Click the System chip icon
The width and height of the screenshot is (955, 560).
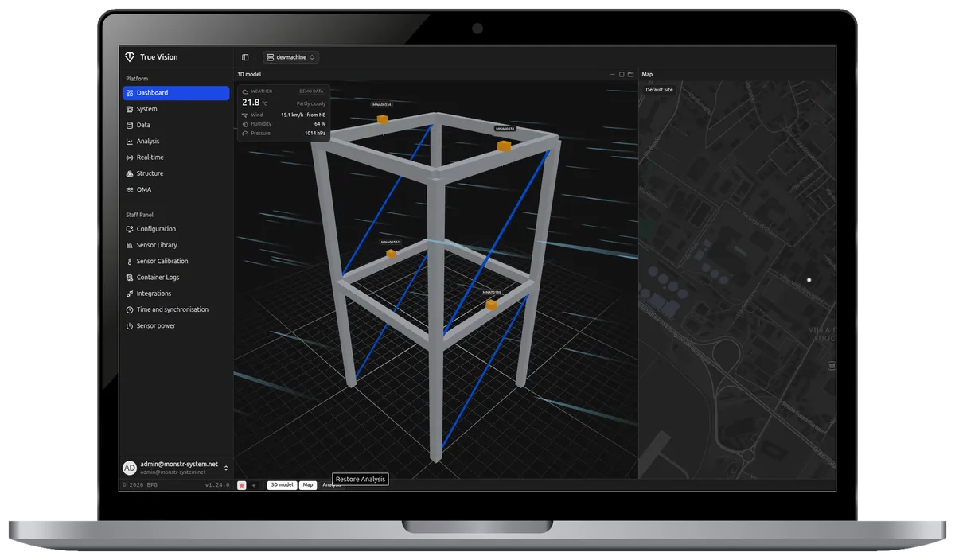(x=130, y=109)
